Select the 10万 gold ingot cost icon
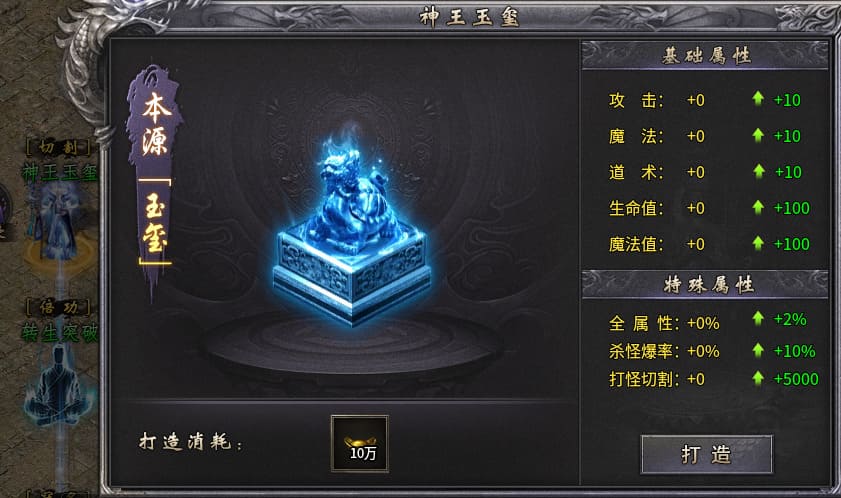Screen dimensions: 841x498 [359, 444]
